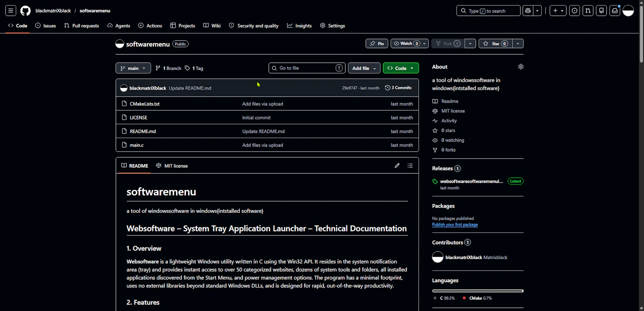Open the create new plus dropdown
644x311 pixels.
559,11
